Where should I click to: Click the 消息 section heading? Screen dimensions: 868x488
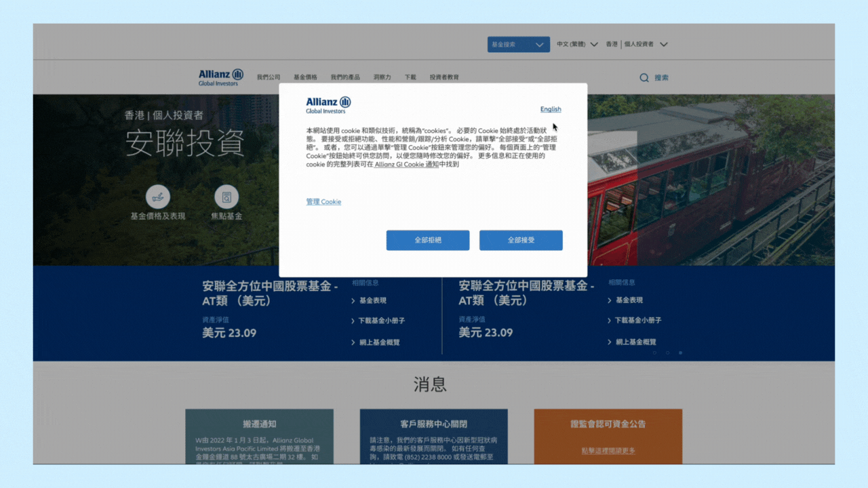[x=430, y=385]
